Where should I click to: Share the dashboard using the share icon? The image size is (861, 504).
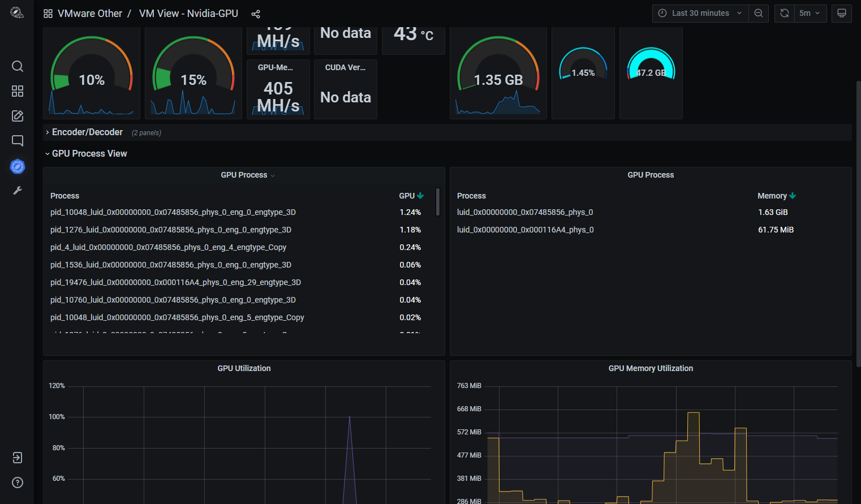click(256, 14)
